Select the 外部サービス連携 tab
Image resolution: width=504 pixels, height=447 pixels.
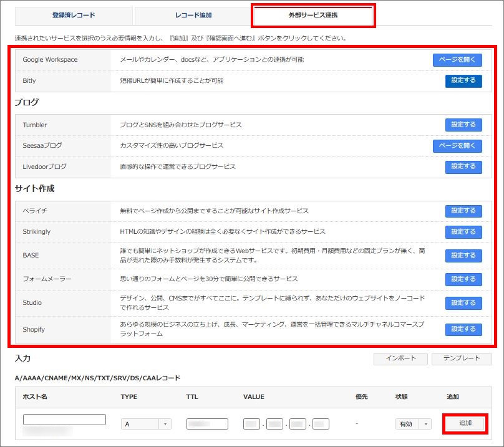[x=313, y=15]
